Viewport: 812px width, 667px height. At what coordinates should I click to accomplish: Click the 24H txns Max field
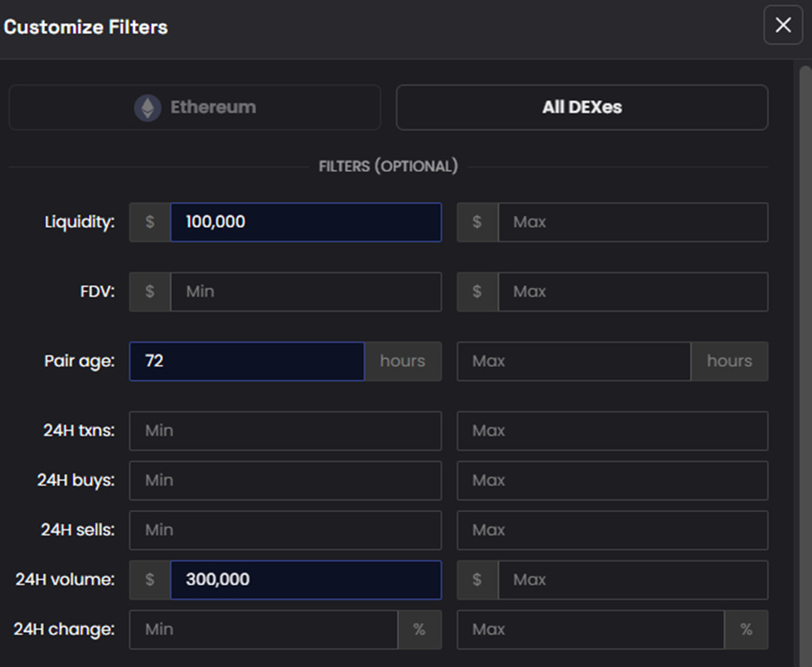click(613, 431)
